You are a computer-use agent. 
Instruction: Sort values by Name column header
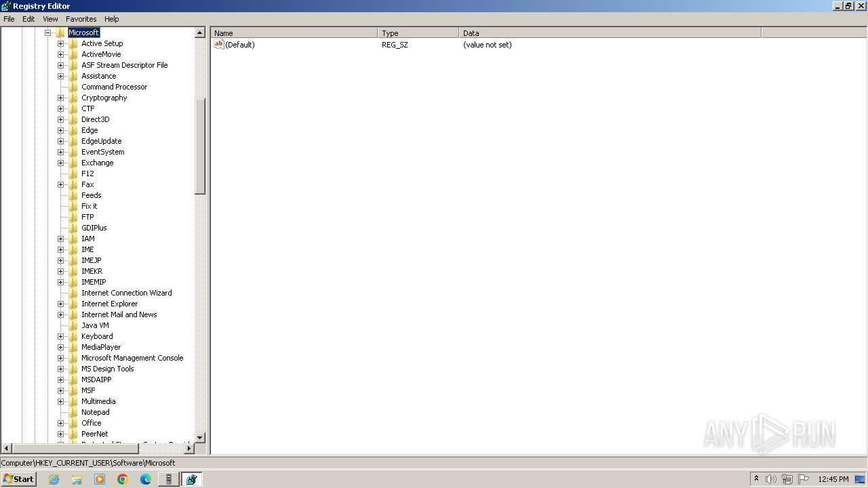click(x=294, y=33)
